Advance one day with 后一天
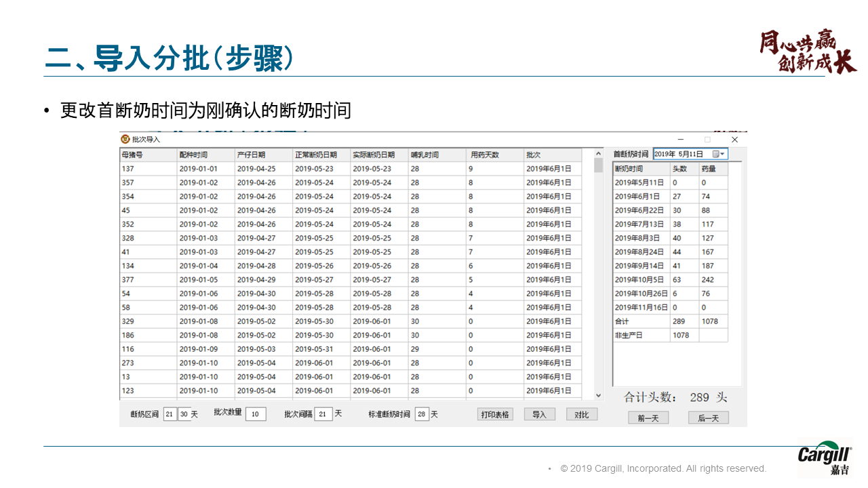Screen dimensions: 868x488 (x=708, y=418)
